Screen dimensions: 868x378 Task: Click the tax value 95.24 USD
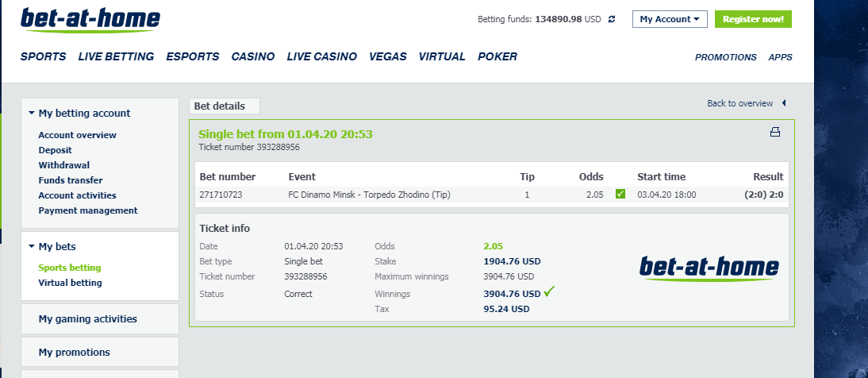(506, 309)
